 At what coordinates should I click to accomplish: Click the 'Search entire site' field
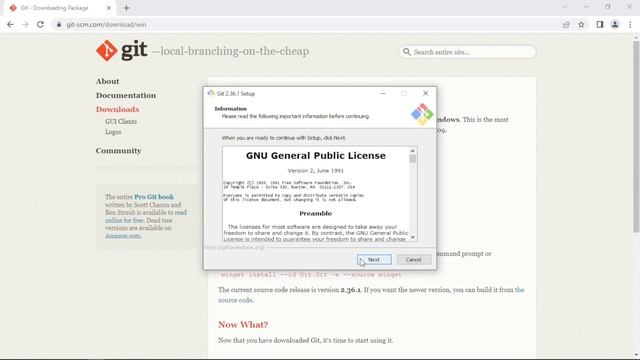click(x=467, y=52)
